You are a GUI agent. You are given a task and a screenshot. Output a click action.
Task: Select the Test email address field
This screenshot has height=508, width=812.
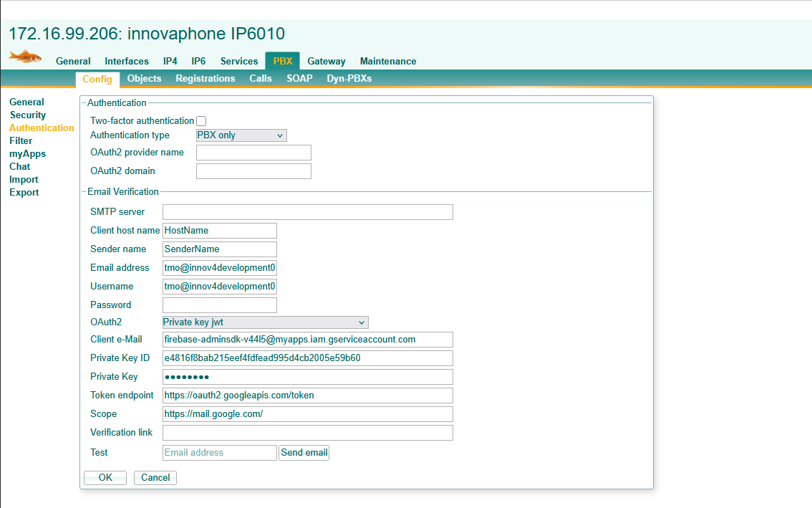click(219, 453)
